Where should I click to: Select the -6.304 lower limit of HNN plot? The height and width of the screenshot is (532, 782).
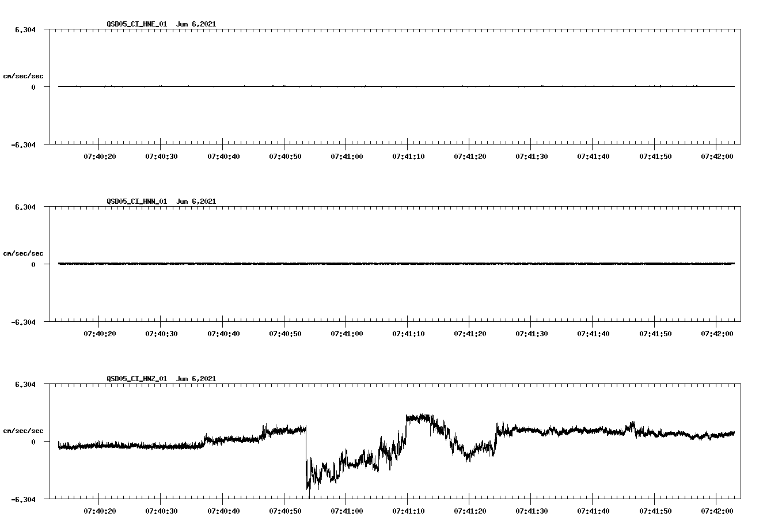tap(23, 322)
